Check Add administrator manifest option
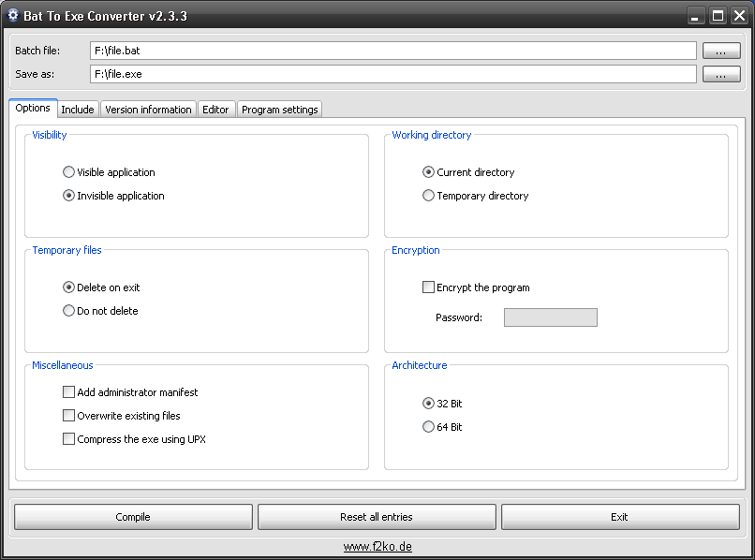Image resolution: width=755 pixels, height=560 pixels. click(68, 392)
